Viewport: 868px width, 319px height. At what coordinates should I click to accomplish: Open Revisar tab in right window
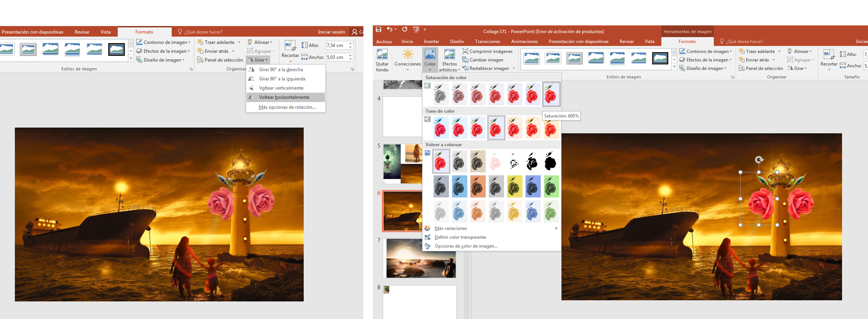pyautogui.click(x=626, y=42)
